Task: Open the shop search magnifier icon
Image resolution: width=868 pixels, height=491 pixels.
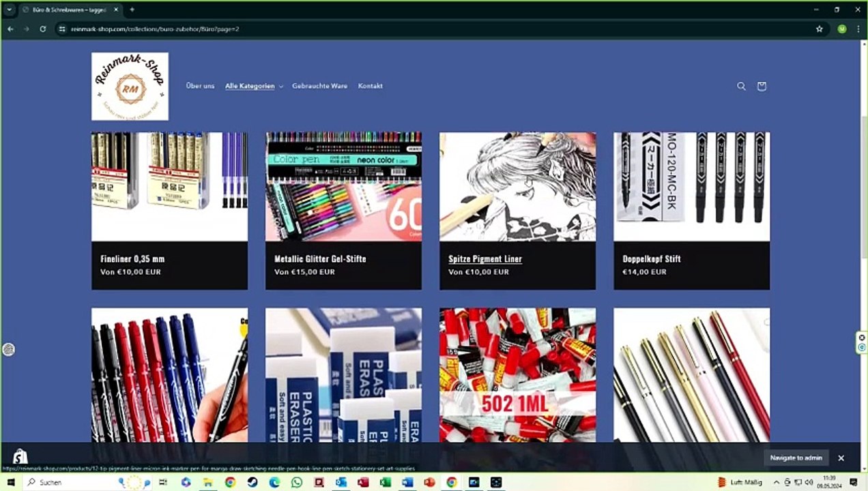Action: tap(741, 86)
